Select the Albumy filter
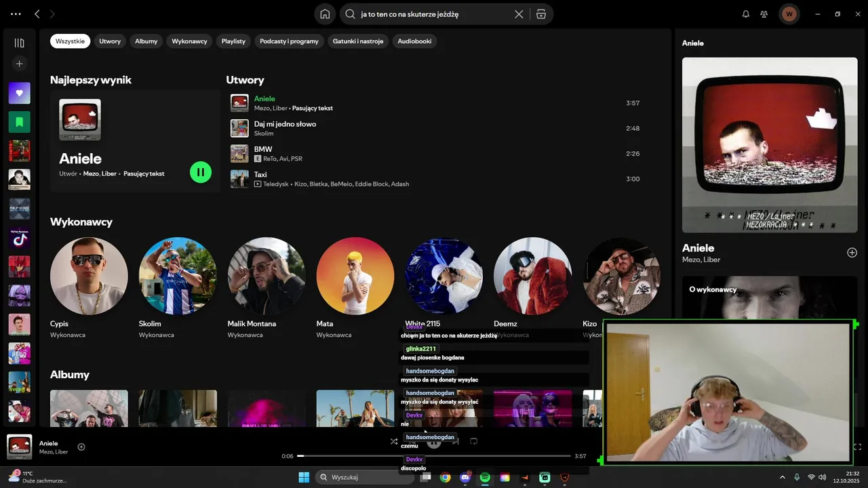The width and height of the screenshot is (868, 488). click(x=146, y=41)
